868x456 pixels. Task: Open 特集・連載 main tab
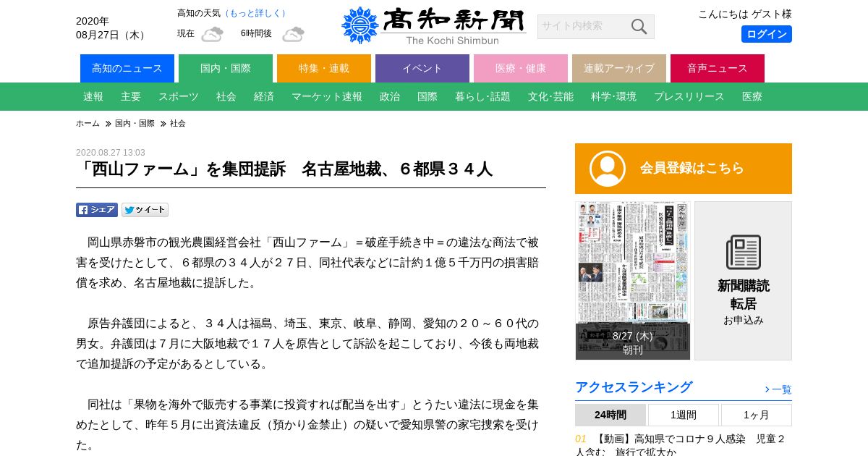click(324, 68)
